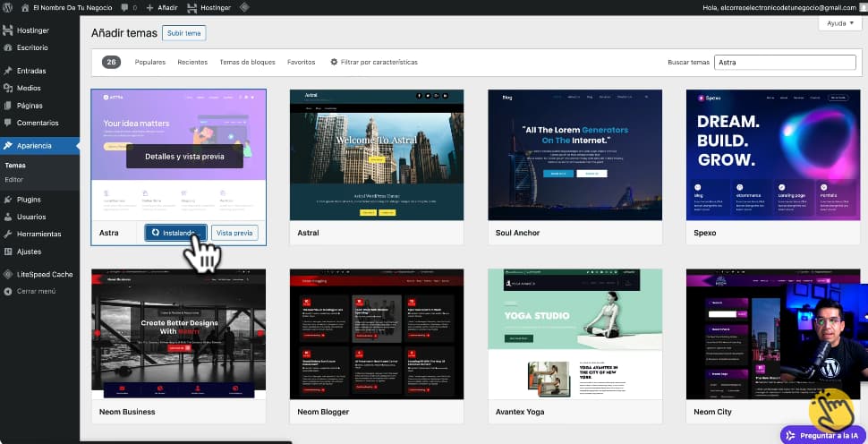Open Detalles y vista previa overlay
The width and height of the screenshot is (868, 444).
(184, 157)
